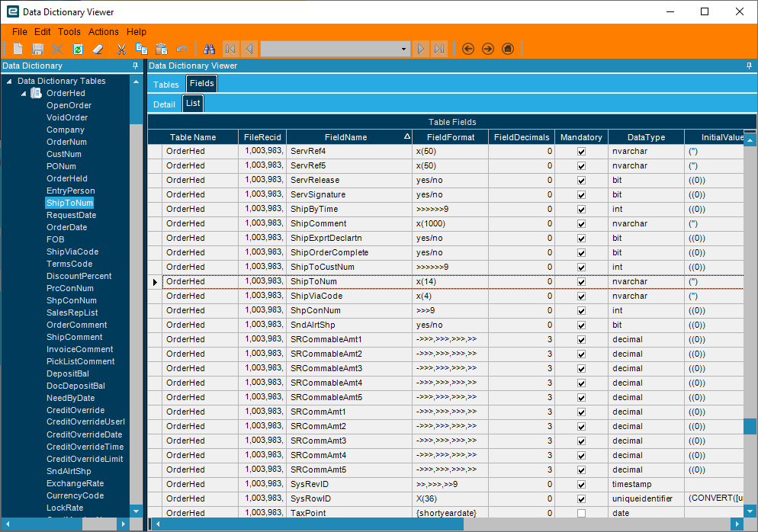The image size is (758, 532).
Task: Pin the Data Dictionary Viewer panel
Action: pos(749,66)
